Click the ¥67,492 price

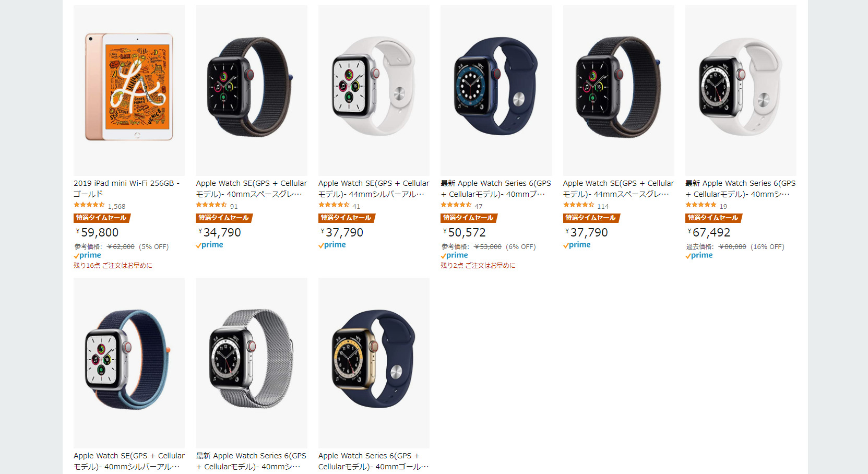click(x=709, y=232)
